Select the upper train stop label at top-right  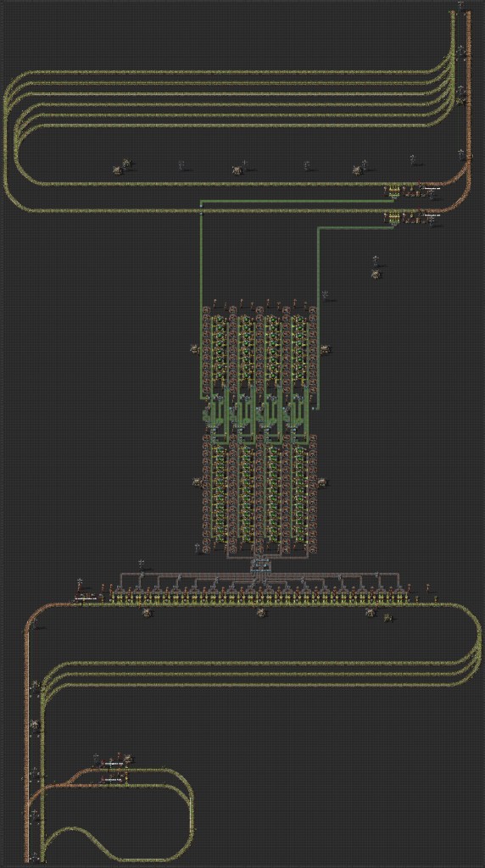click(432, 189)
